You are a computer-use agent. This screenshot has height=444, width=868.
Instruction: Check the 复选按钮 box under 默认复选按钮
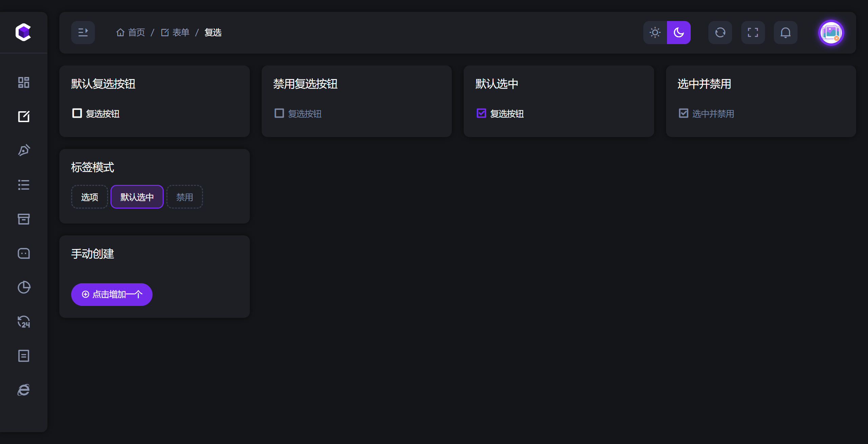[77, 113]
